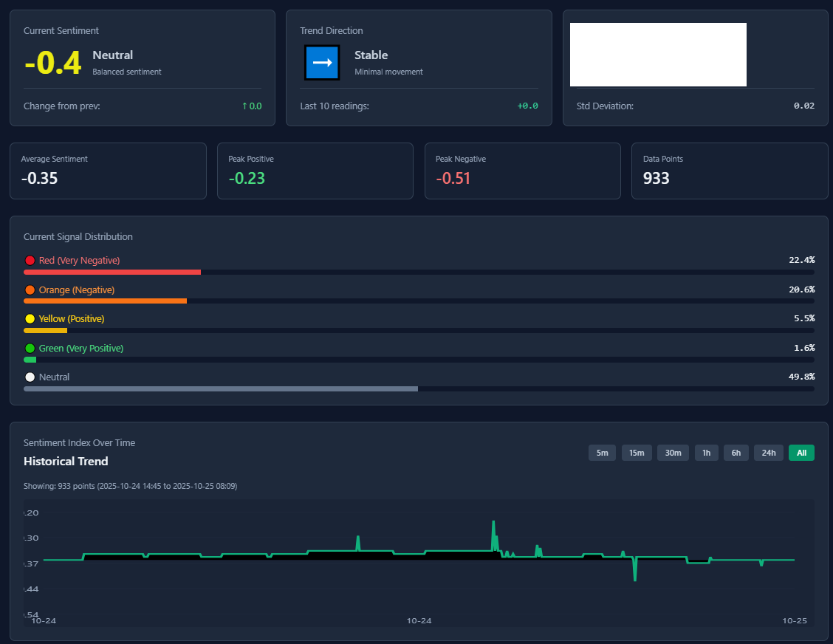This screenshot has width=833, height=644.
Task: Click the -0.4 current sentiment value
Action: click(x=52, y=63)
